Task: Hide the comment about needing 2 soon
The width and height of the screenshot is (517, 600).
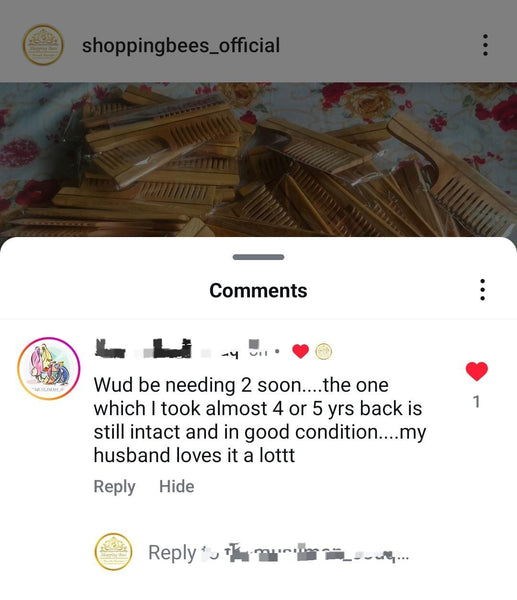Action: pyautogui.click(x=176, y=486)
